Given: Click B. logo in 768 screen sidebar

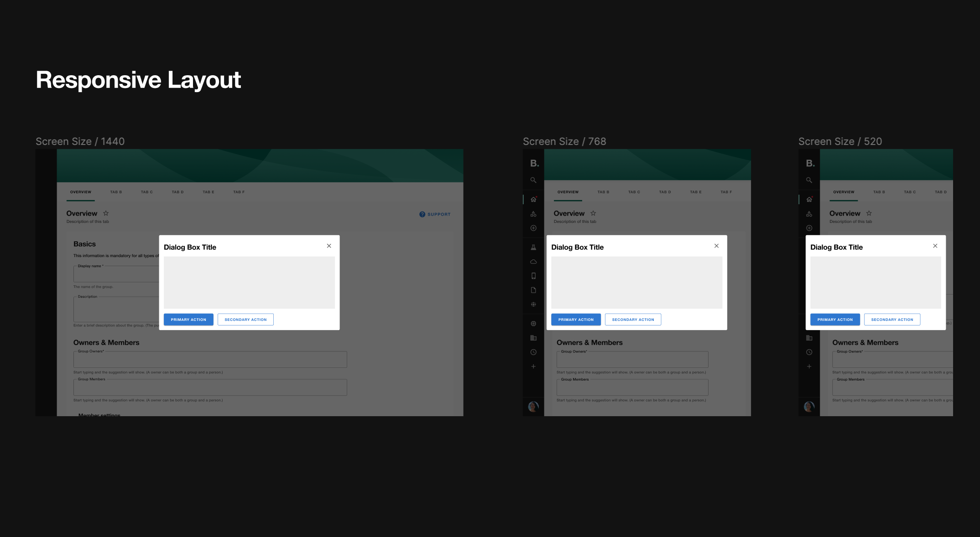Looking at the screenshot, I should coord(534,163).
